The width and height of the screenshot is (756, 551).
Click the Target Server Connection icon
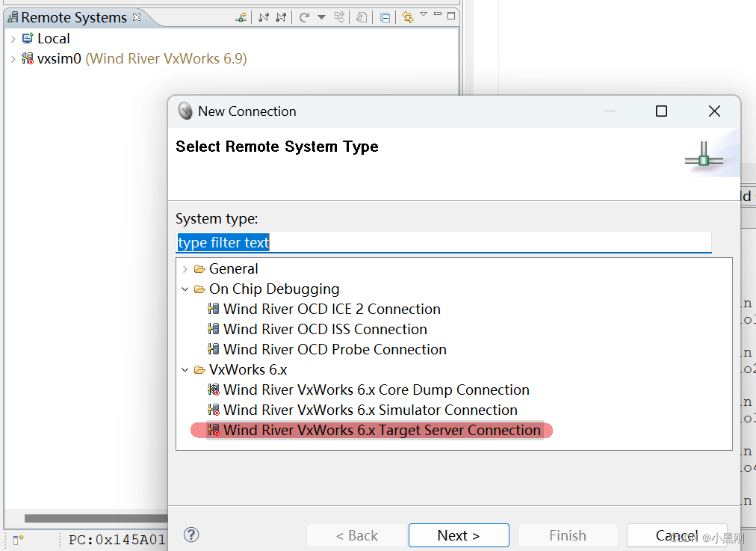[214, 430]
